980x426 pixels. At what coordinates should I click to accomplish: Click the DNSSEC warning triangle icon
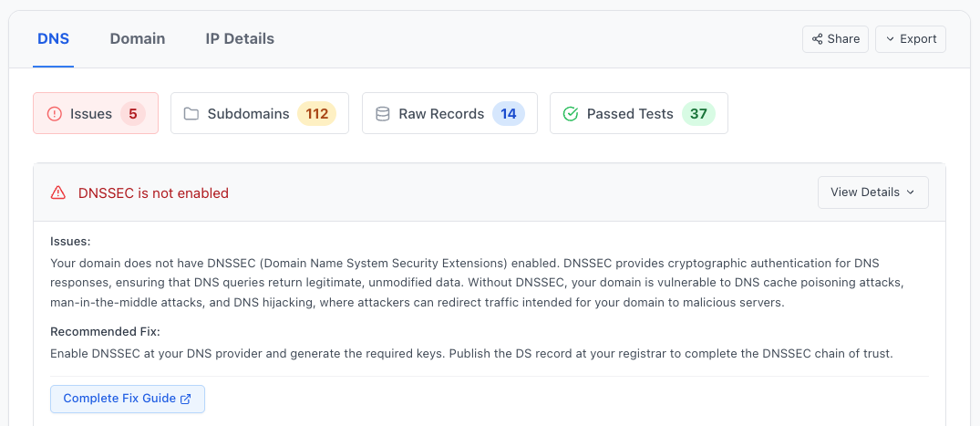(58, 192)
